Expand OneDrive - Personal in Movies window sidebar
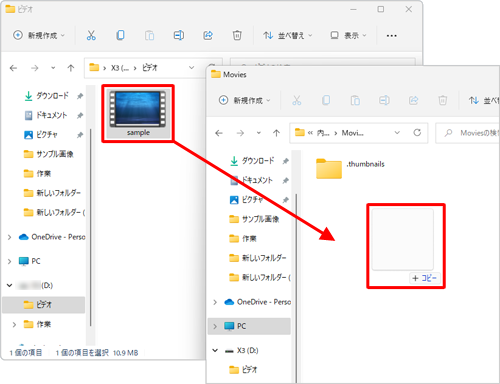 [215, 302]
